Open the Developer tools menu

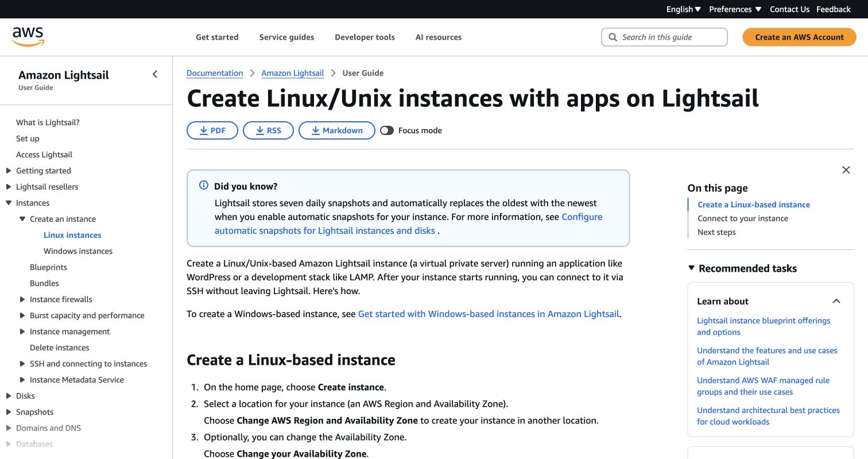click(365, 37)
